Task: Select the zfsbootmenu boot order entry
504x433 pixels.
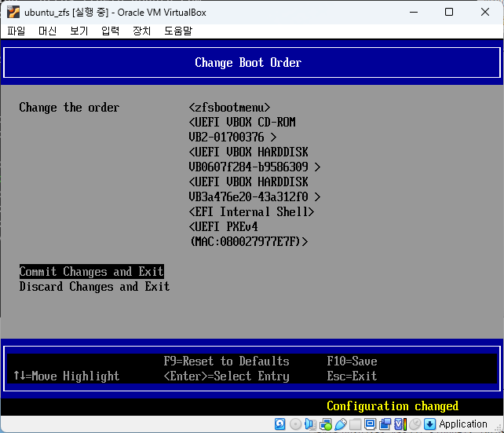Action: pyautogui.click(x=229, y=108)
